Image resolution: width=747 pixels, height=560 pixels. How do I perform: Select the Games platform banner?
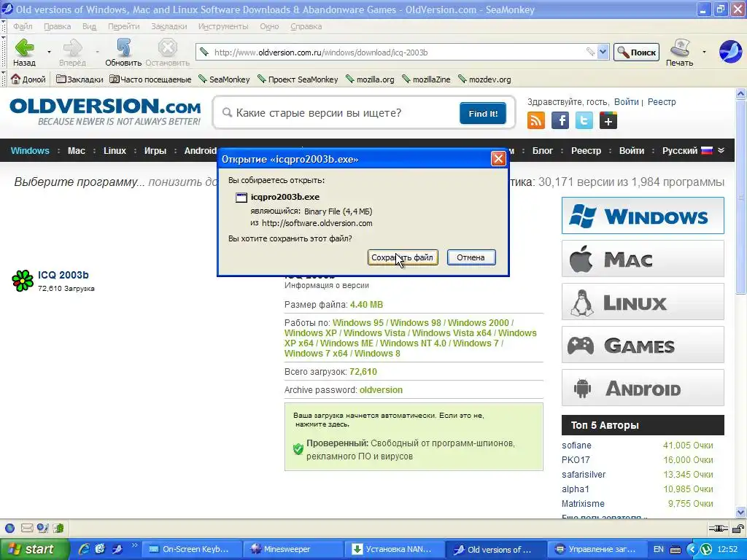(x=643, y=345)
